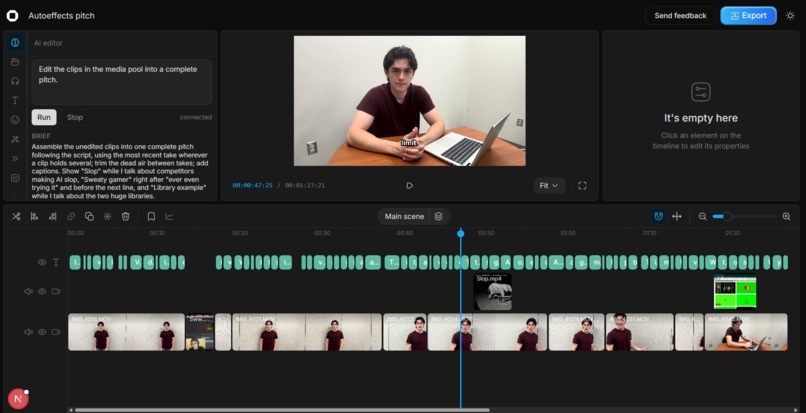The image size is (806, 413).
Task: Click the Stop button
Action: tap(75, 117)
